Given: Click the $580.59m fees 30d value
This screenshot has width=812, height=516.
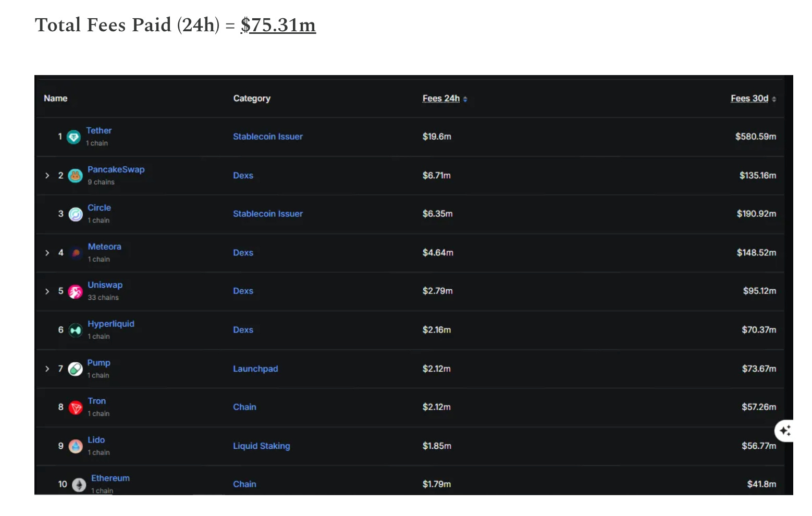Looking at the screenshot, I should 756,137.
